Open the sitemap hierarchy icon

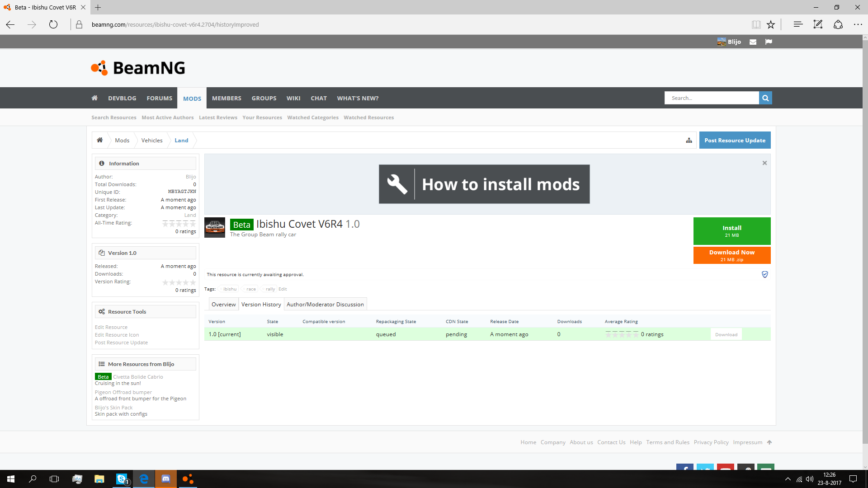point(689,141)
